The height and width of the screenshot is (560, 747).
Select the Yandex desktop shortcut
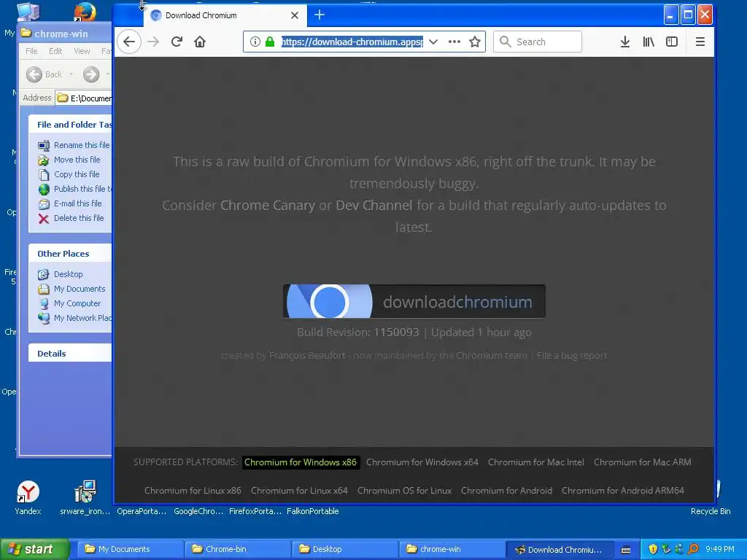point(28,497)
